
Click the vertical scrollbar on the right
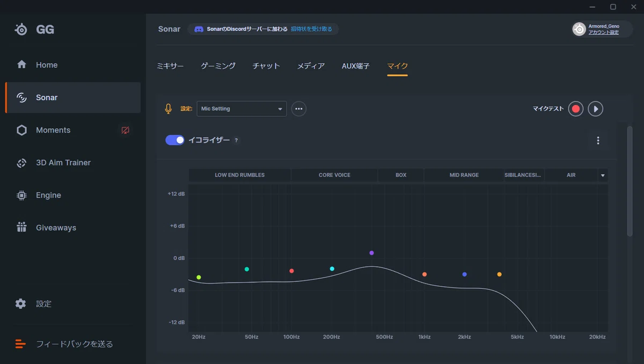[630, 181]
